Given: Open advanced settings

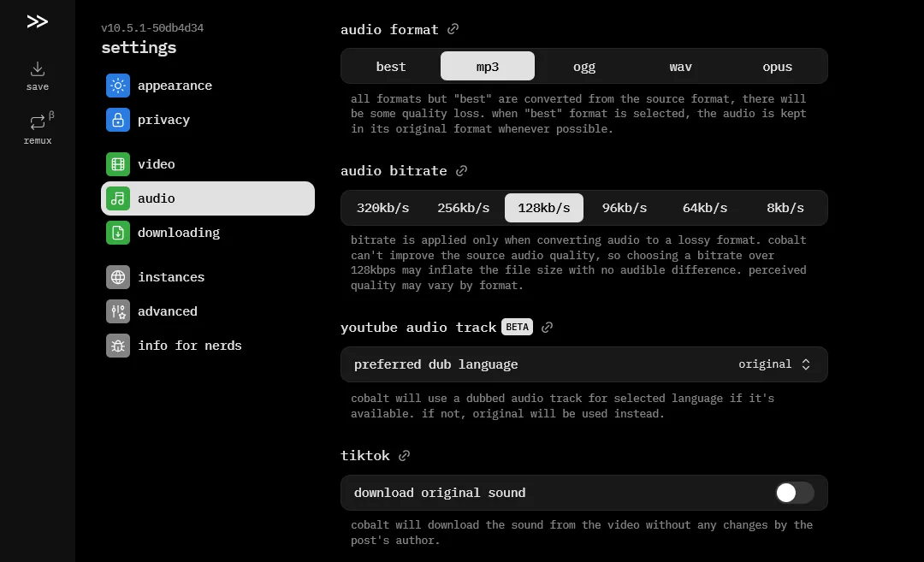Looking at the screenshot, I should point(207,311).
